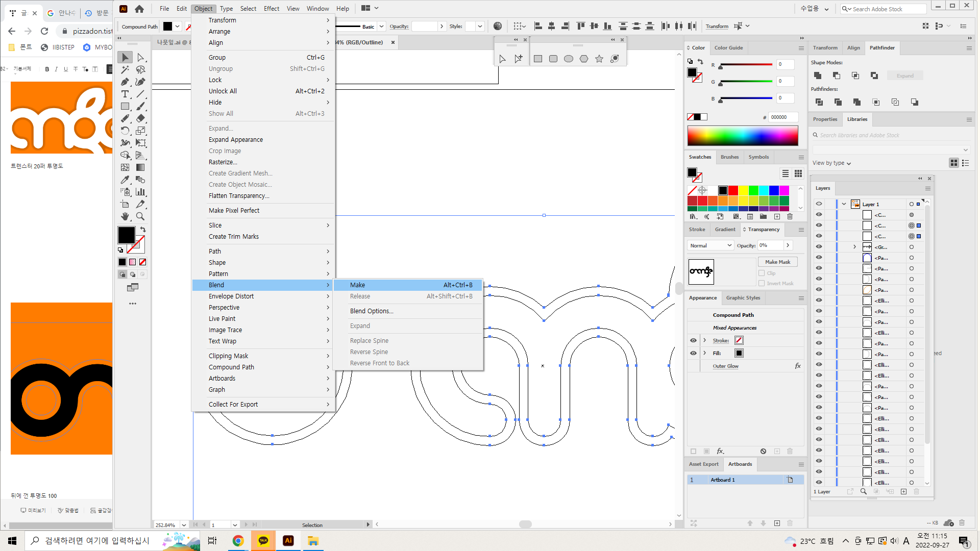The width and height of the screenshot is (980, 551).
Task: Select the Scale tool
Action: coord(141,131)
